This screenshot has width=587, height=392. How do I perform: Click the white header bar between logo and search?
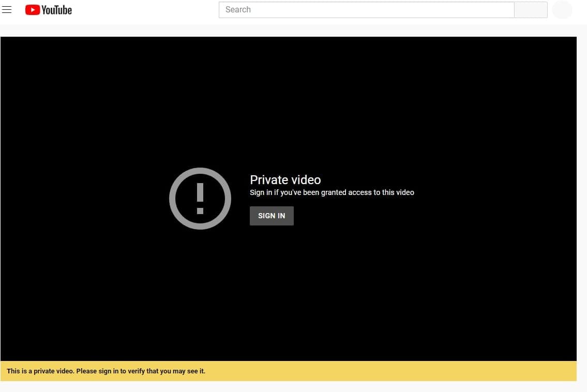tap(145, 10)
